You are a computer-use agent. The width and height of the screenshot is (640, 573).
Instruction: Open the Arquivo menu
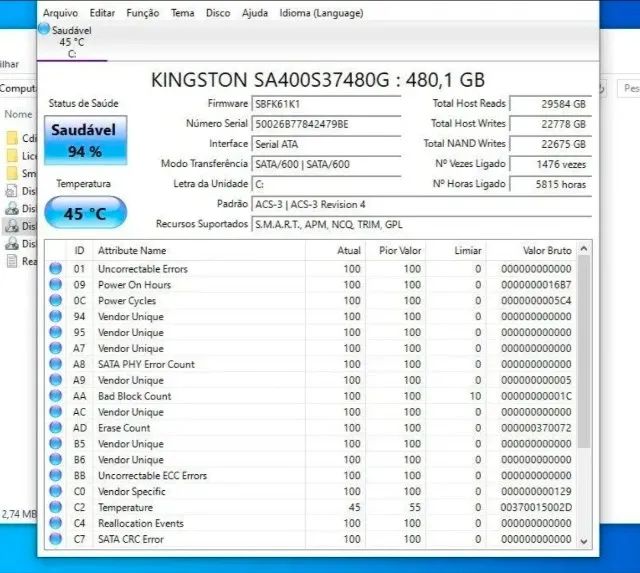click(x=60, y=13)
